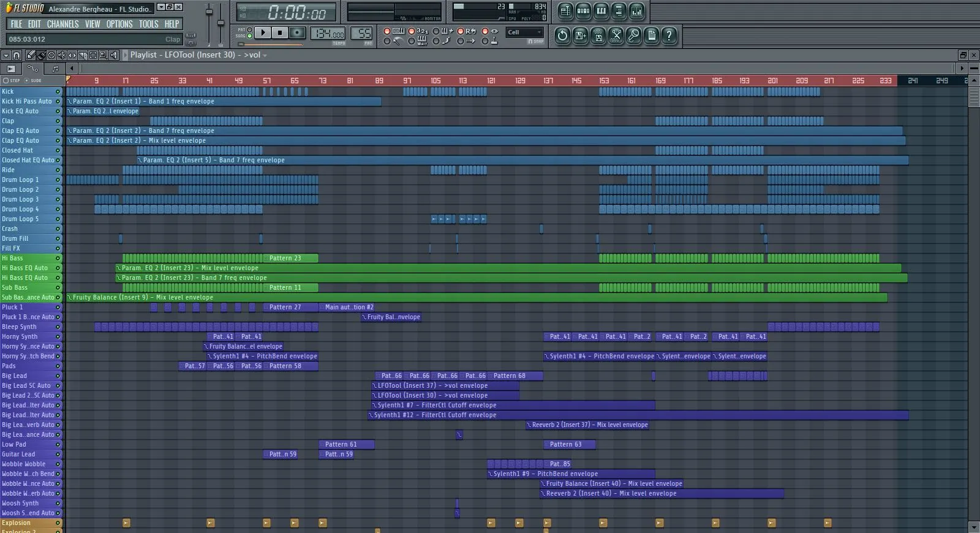Viewport: 980px width, 533px height.
Task: Click the playlist snap magnet icon
Action: tap(17, 55)
